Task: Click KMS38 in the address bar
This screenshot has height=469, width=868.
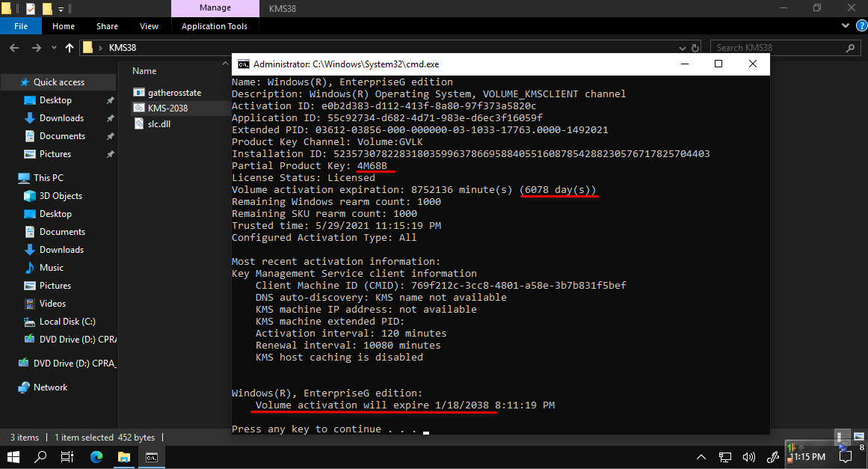Action: (x=123, y=48)
